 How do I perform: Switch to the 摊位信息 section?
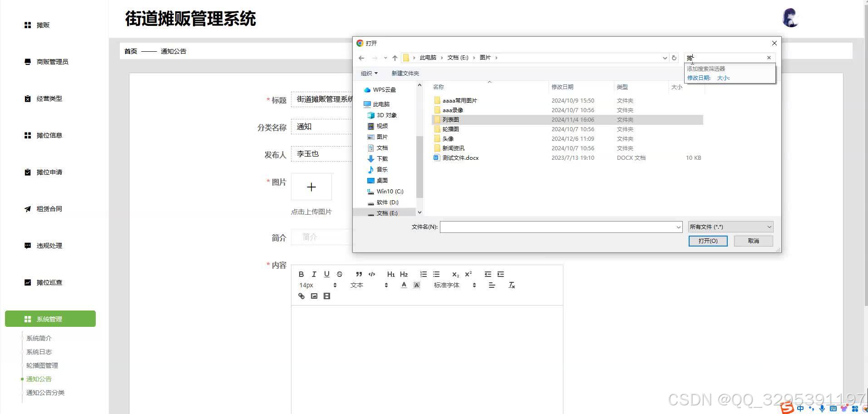coord(49,135)
